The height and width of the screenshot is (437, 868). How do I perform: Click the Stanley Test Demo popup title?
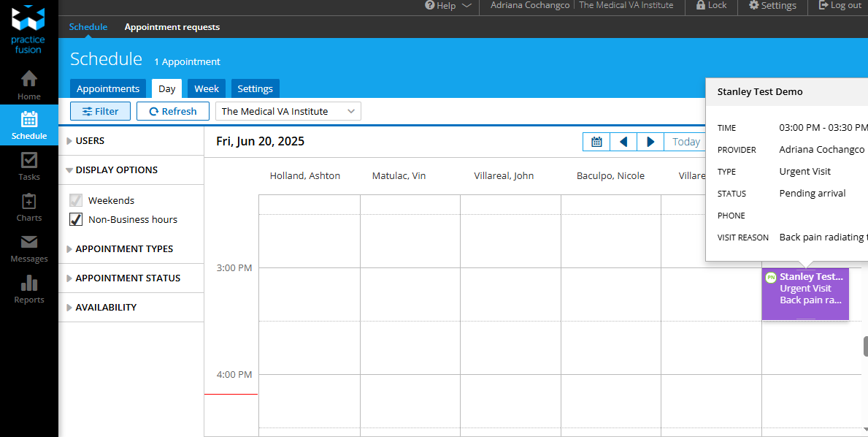click(759, 91)
